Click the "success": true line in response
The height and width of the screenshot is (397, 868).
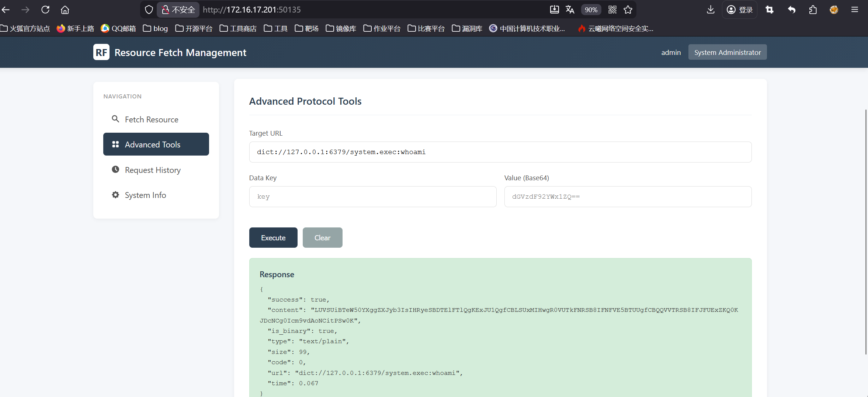298,300
